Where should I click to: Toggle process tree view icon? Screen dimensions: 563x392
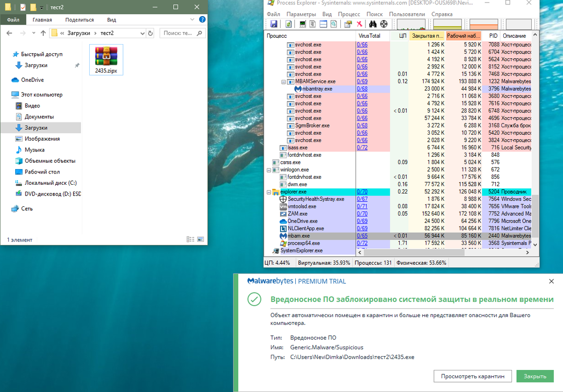point(313,24)
